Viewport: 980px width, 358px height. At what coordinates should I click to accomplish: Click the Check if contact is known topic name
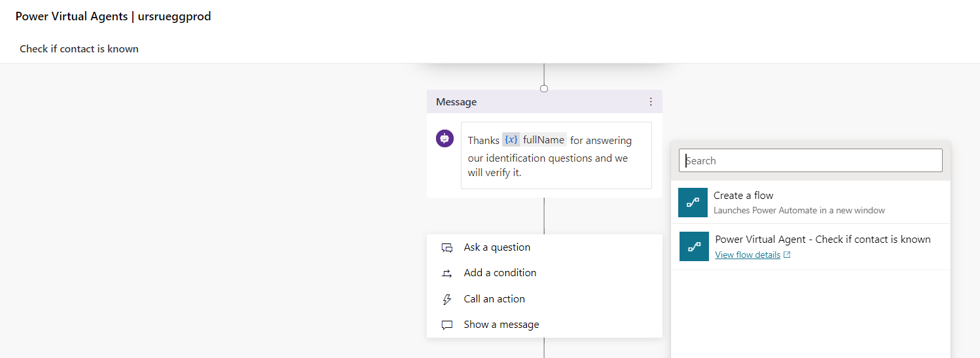(79, 48)
